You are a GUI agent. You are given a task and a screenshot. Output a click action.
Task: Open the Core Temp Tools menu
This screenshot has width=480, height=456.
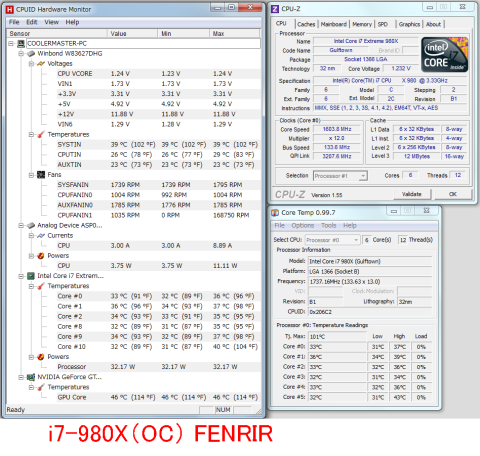[329, 226]
